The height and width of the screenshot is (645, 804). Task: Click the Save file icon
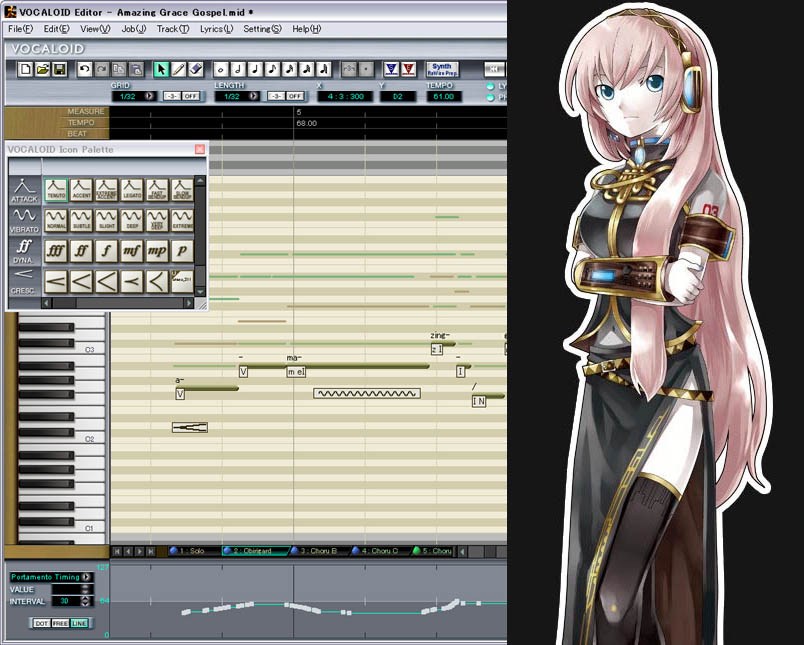(60, 69)
